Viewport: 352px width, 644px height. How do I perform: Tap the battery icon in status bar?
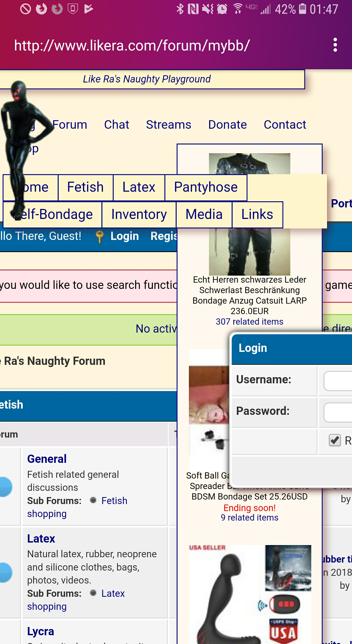[x=303, y=9]
